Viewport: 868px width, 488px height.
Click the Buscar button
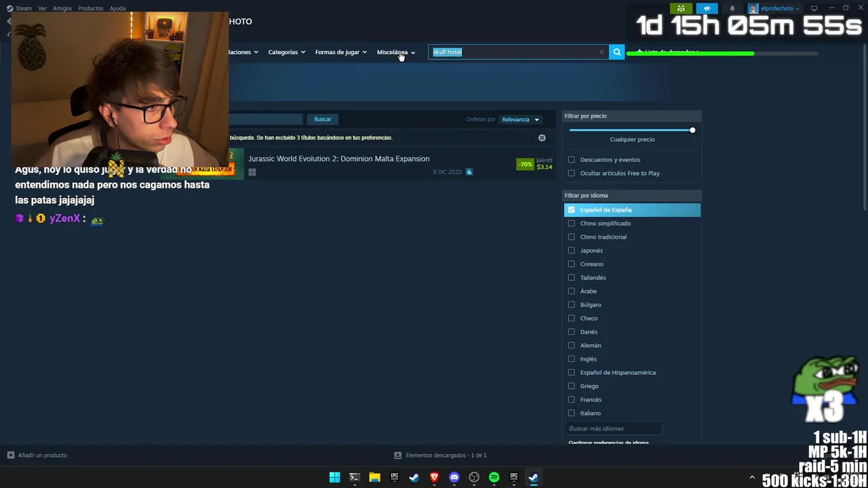323,119
